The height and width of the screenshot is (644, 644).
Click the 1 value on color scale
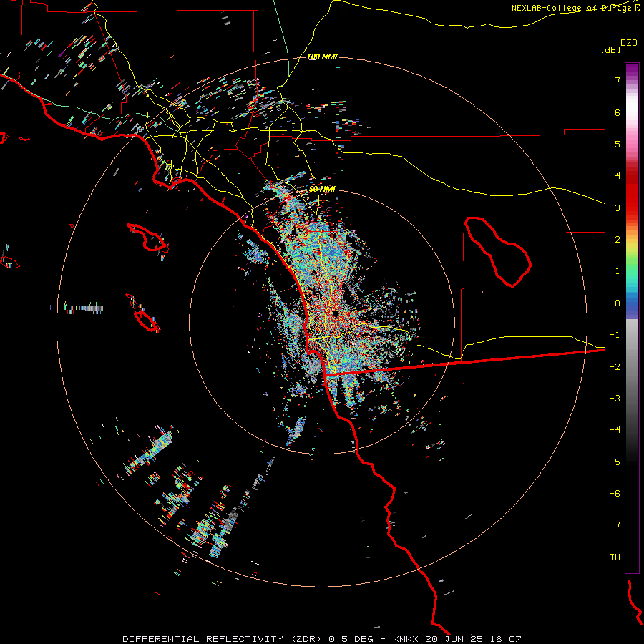coord(618,271)
